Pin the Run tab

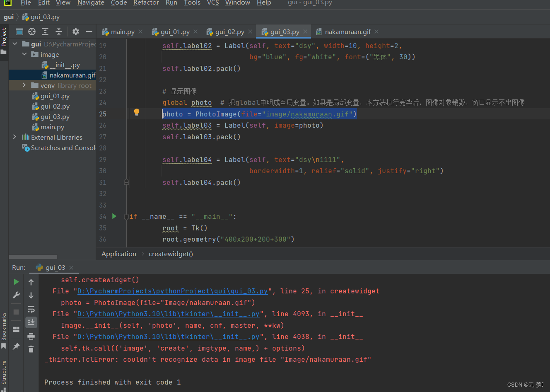16,346
